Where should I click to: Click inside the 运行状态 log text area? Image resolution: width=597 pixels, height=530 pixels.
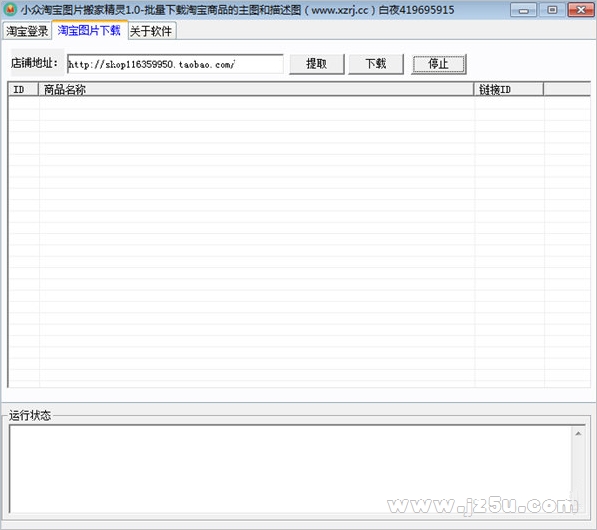pyautogui.click(x=290, y=469)
